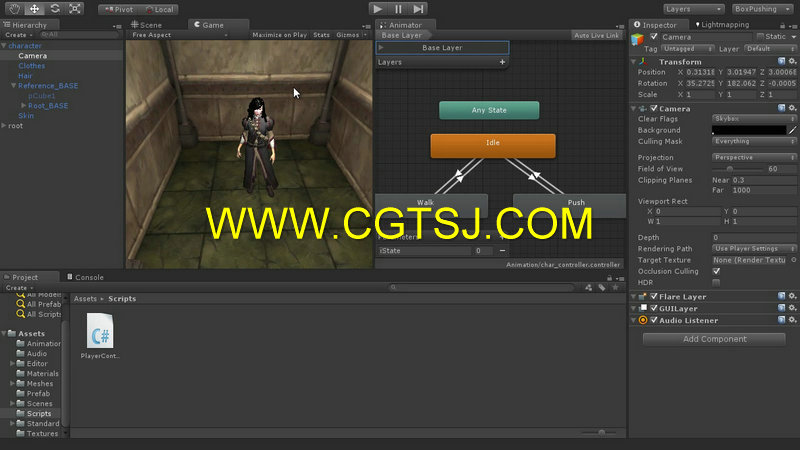Select the Move tool in toolbar
This screenshot has width=800, height=450.
pos(34,9)
